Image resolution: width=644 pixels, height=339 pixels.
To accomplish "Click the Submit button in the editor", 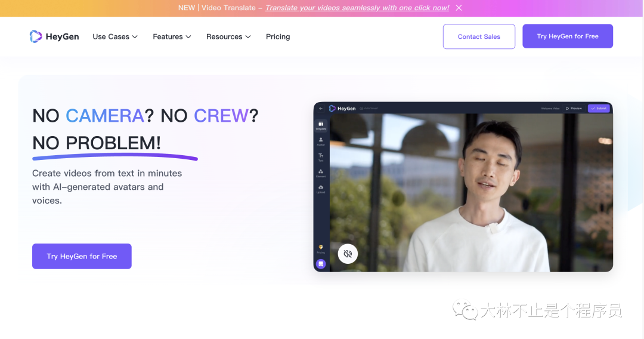I will [x=599, y=109].
